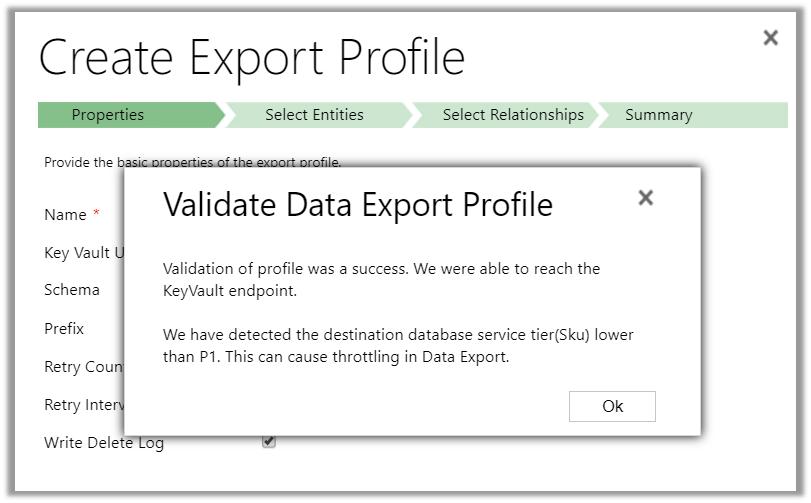Go to the Properties step
Viewport: 811px width, 503px height.
(x=108, y=115)
